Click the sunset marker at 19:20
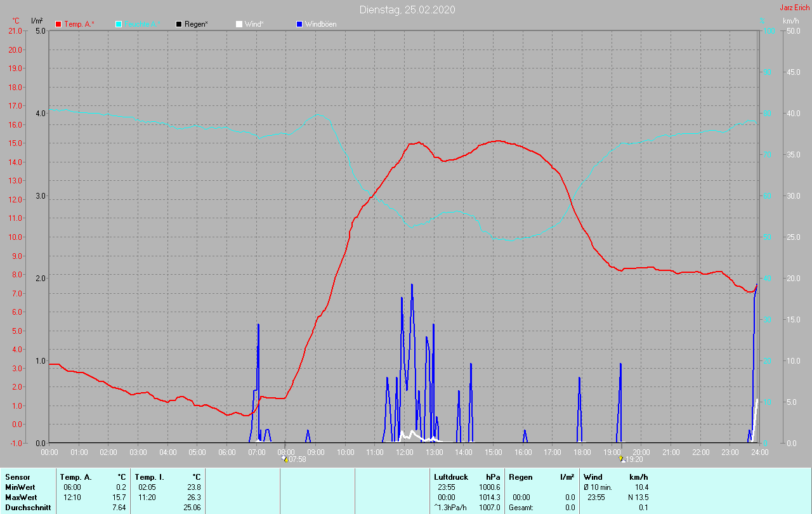The height and width of the screenshot is (514, 812). [622, 459]
